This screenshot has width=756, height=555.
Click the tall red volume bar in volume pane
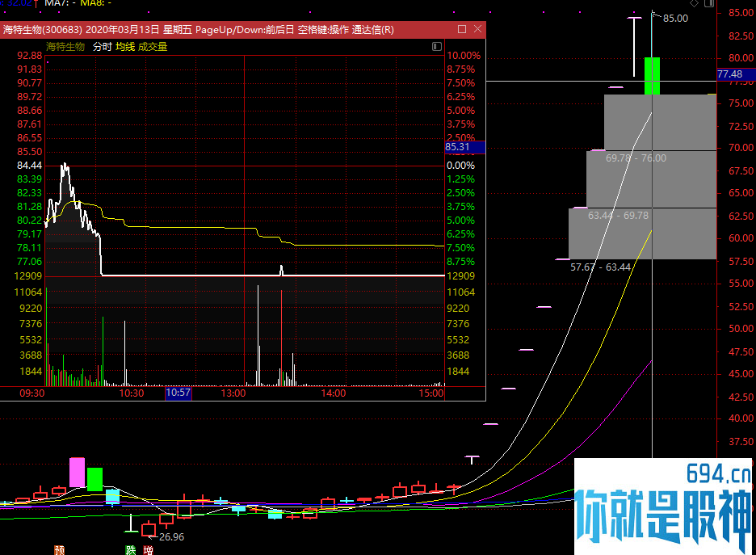tap(282, 338)
